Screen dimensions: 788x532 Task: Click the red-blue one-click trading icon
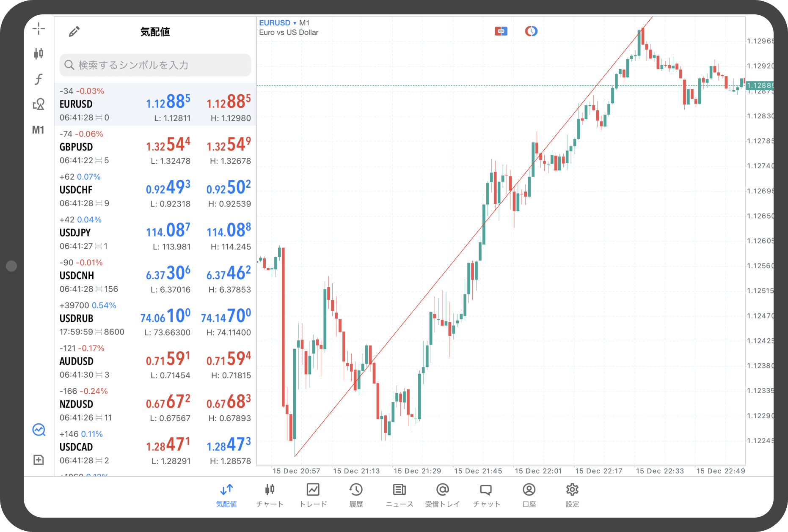click(x=501, y=31)
